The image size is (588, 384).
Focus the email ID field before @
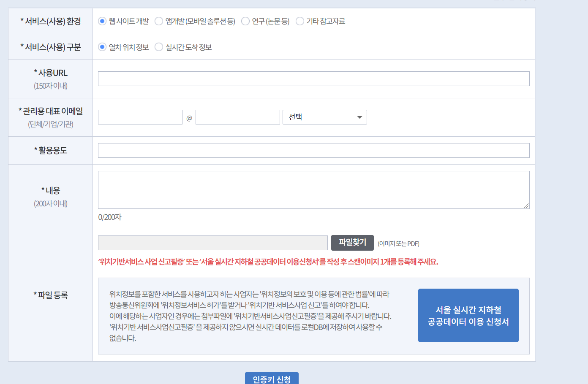[x=140, y=117]
